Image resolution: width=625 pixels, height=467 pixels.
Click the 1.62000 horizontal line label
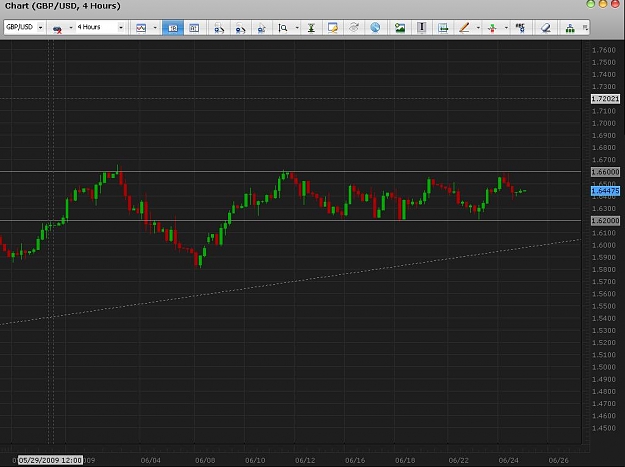pyautogui.click(x=605, y=220)
